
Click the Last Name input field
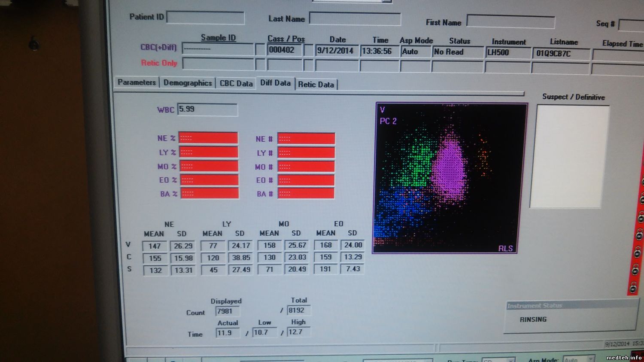pyautogui.click(x=355, y=19)
